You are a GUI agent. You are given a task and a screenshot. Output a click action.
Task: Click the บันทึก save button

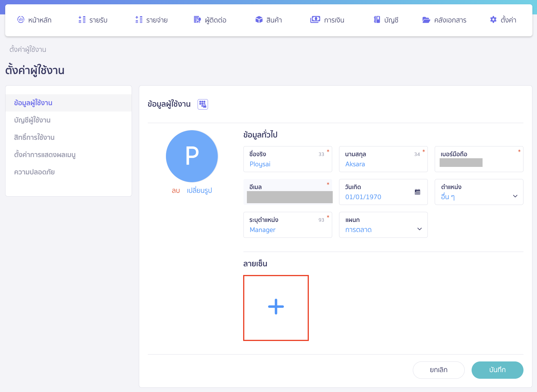pos(497,370)
